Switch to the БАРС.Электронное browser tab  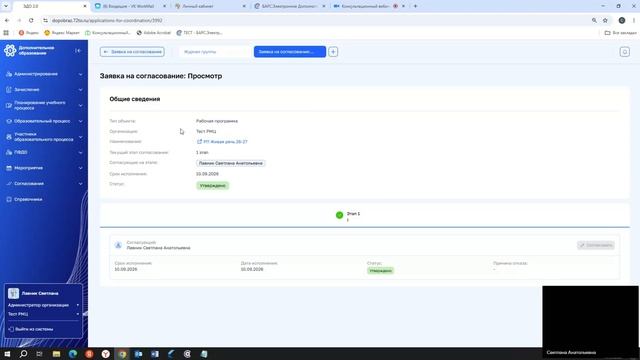290,6
